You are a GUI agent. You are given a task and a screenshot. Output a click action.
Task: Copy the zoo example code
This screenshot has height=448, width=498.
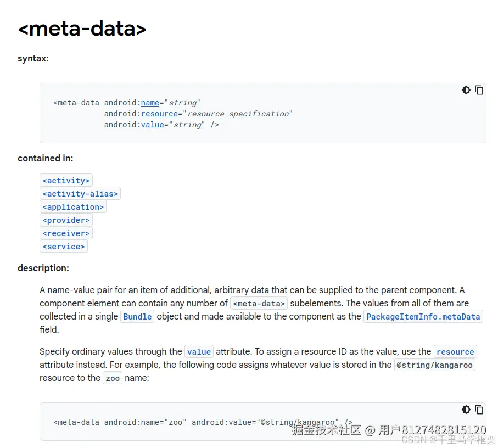pyautogui.click(x=479, y=410)
